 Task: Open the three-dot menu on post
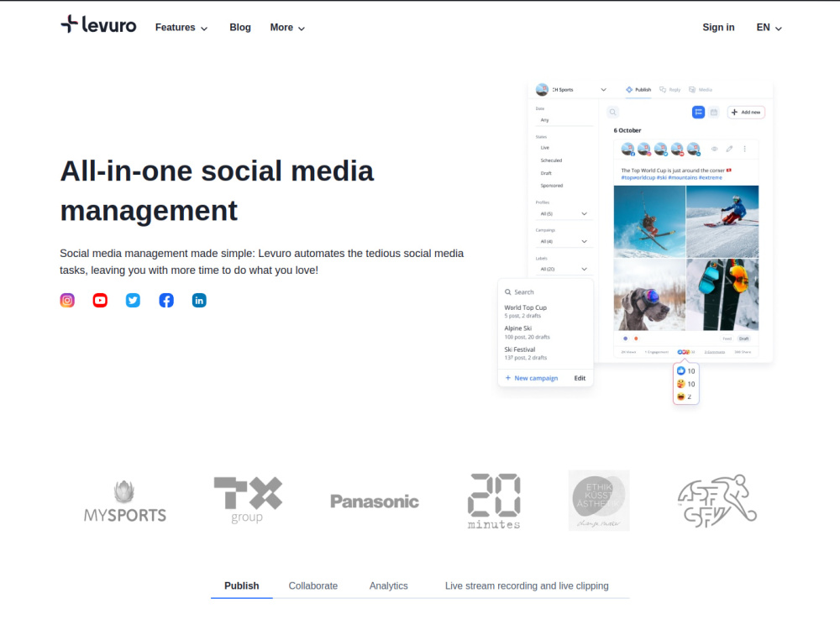point(744,149)
